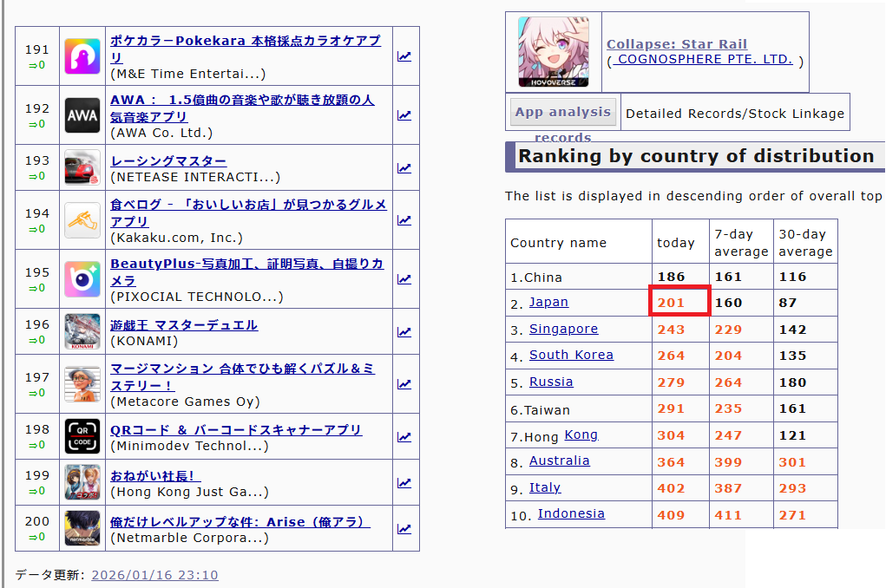Open the AWA music app link

[242, 108]
